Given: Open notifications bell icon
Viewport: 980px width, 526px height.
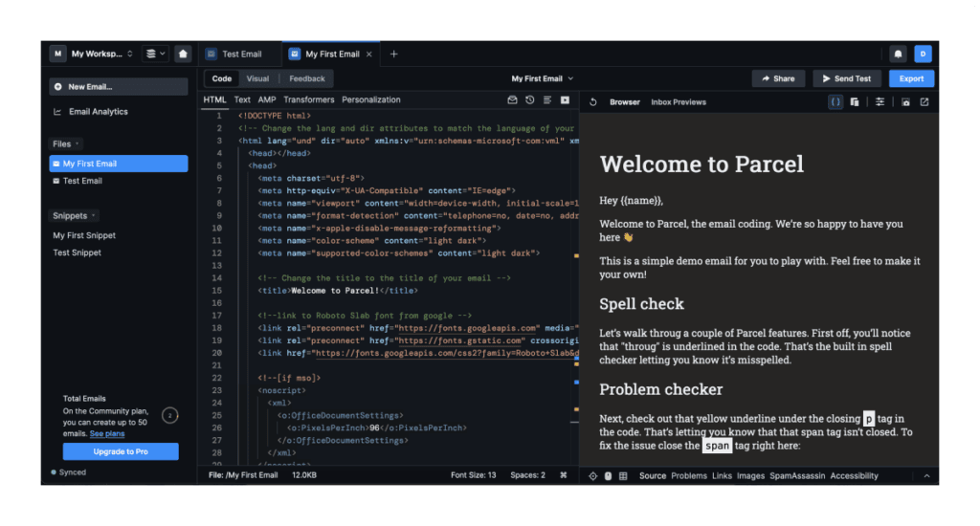Looking at the screenshot, I should 898,55.
